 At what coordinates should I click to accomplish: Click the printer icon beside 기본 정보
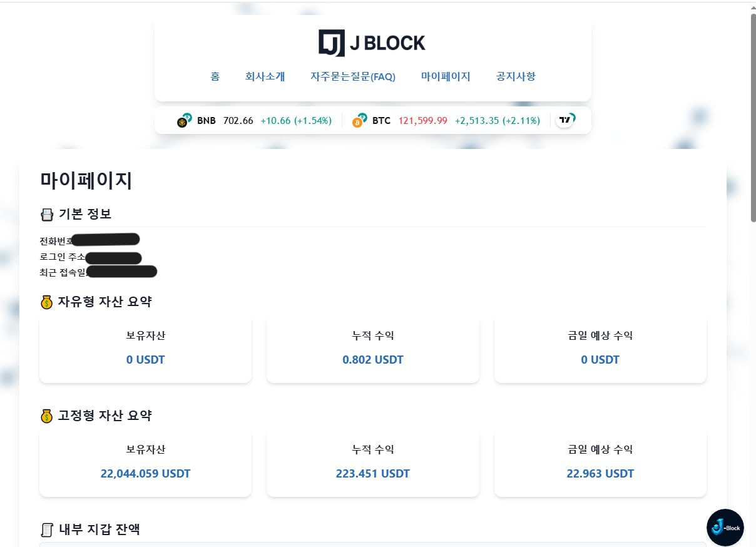pos(47,215)
